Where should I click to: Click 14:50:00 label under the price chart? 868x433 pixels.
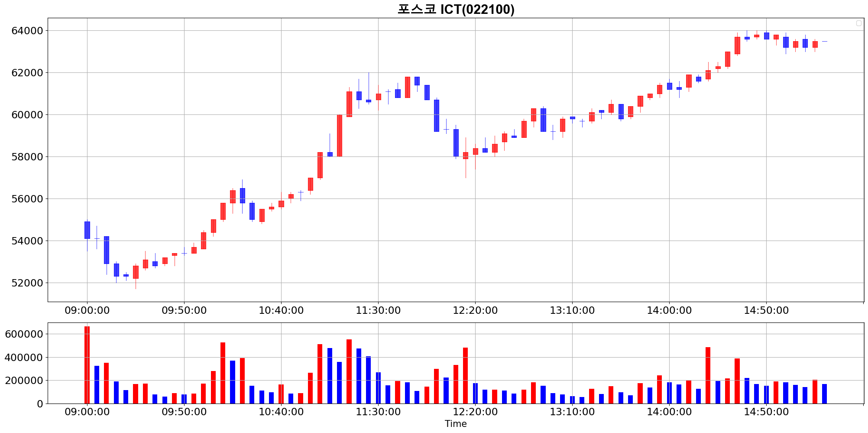tap(766, 310)
